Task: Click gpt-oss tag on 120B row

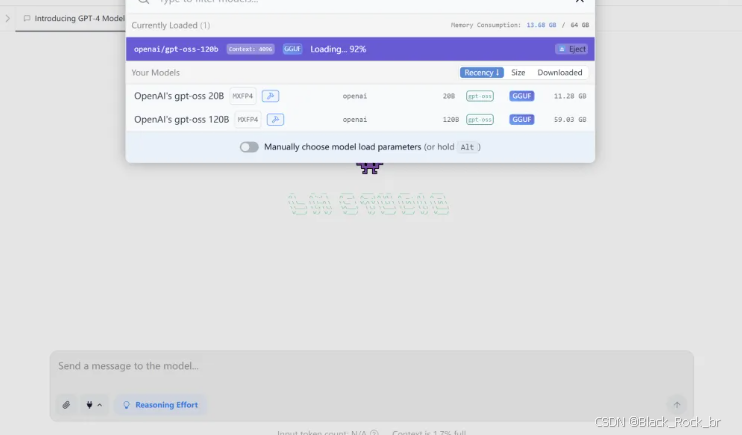Action: [479, 119]
